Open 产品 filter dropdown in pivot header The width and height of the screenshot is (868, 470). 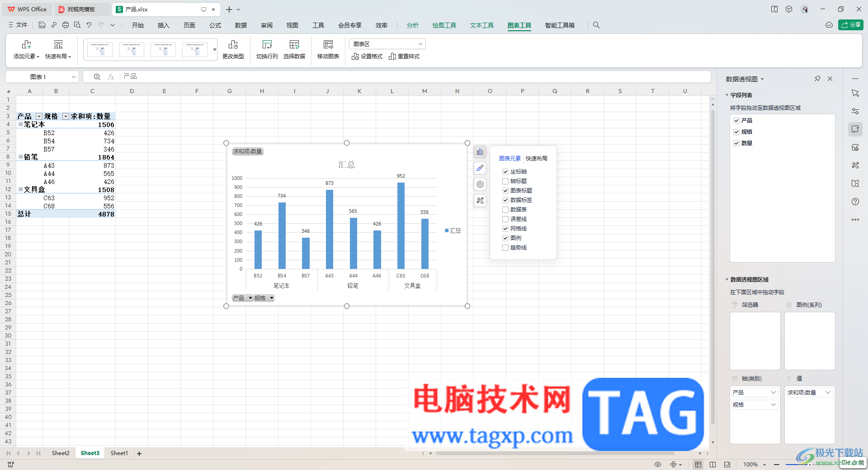click(x=39, y=117)
